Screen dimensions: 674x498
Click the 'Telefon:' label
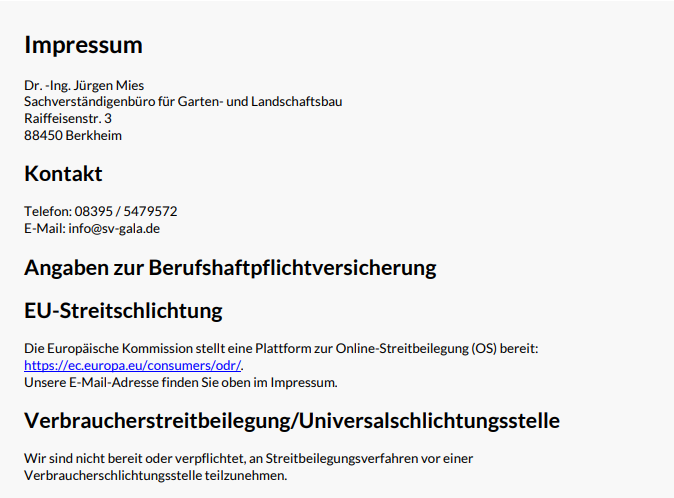48,211
